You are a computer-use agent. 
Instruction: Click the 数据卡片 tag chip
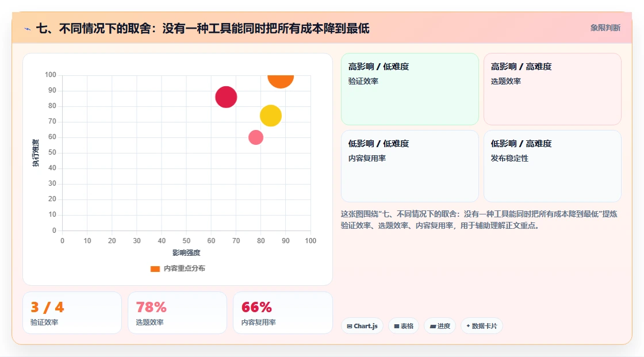(x=482, y=326)
